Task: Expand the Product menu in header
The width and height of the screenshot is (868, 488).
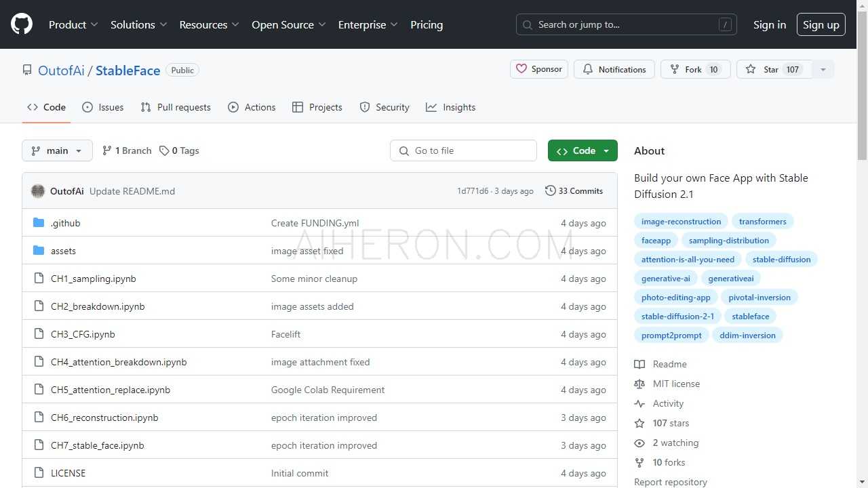Action: [73, 24]
